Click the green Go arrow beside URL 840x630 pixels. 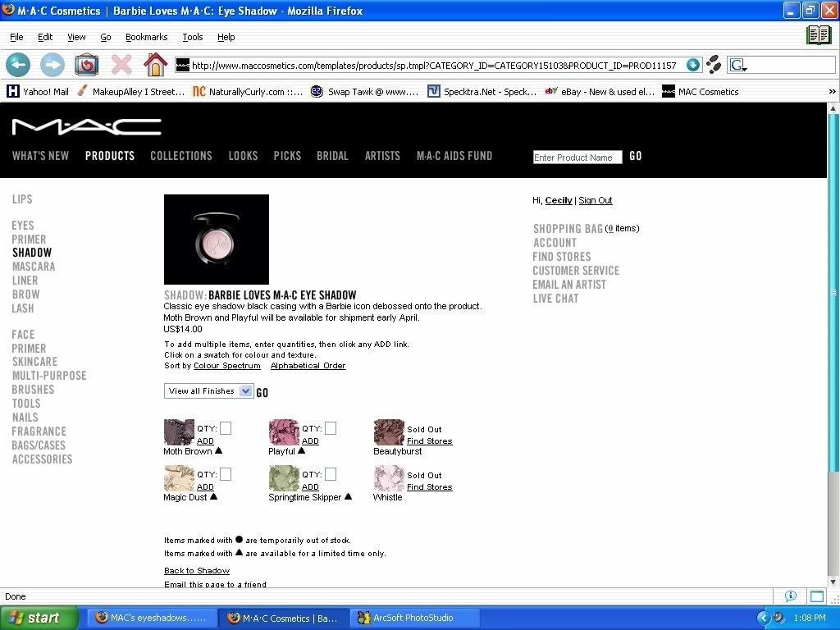pos(692,65)
